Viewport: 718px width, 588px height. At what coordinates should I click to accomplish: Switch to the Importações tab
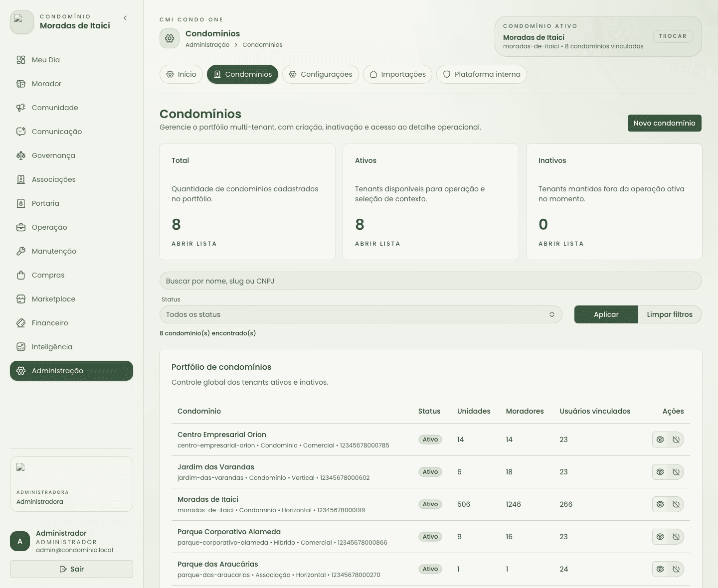coord(397,74)
